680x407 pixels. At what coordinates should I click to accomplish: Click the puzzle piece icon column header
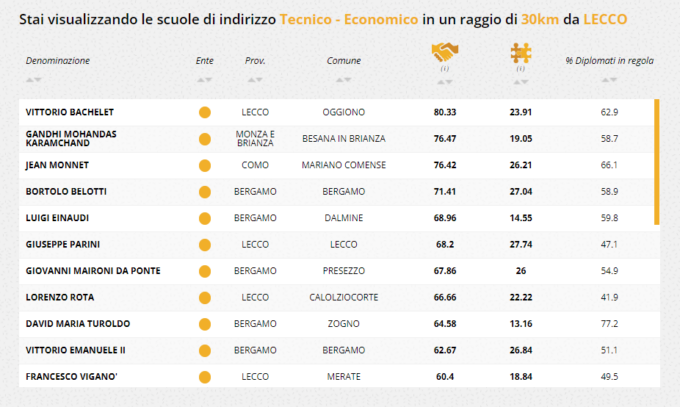click(x=521, y=52)
